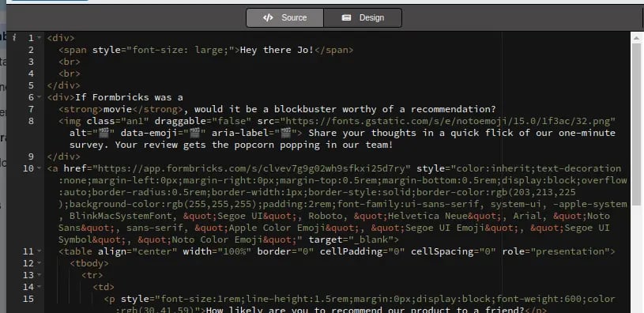Select line number 3 in gutter
The width and height of the screenshot is (644, 313).
tap(32, 62)
